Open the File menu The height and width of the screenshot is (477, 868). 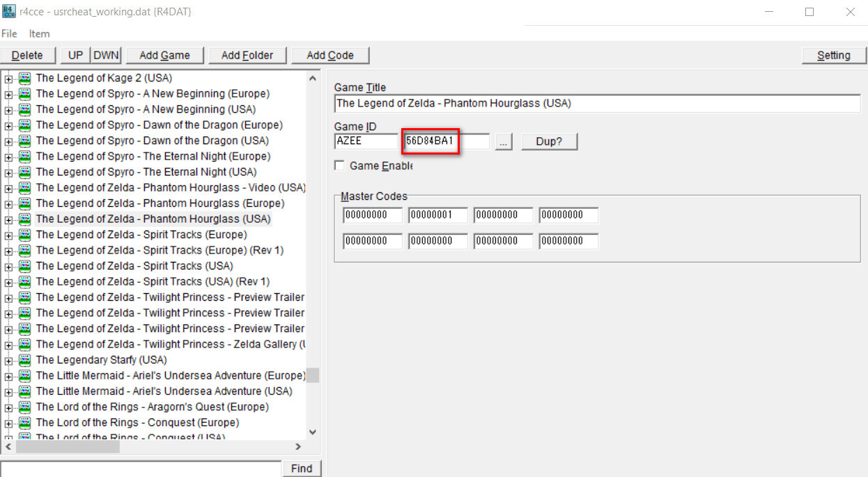click(x=9, y=33)
